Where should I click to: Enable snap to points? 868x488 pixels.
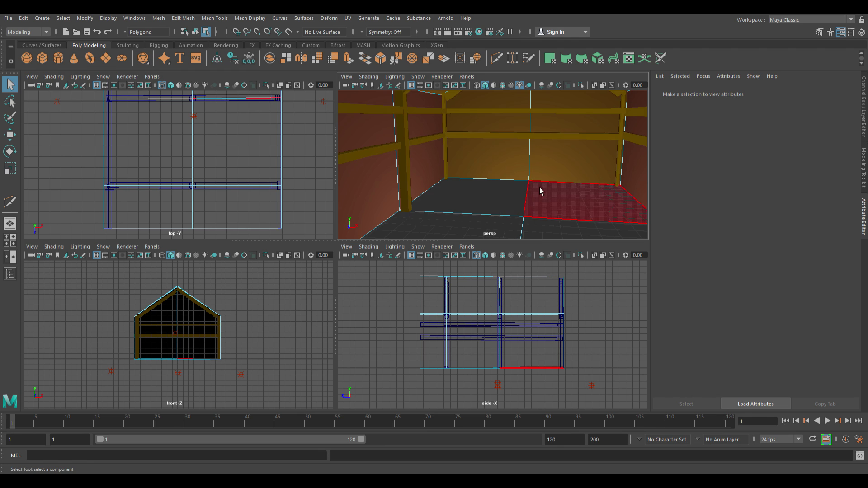(257, 32)
